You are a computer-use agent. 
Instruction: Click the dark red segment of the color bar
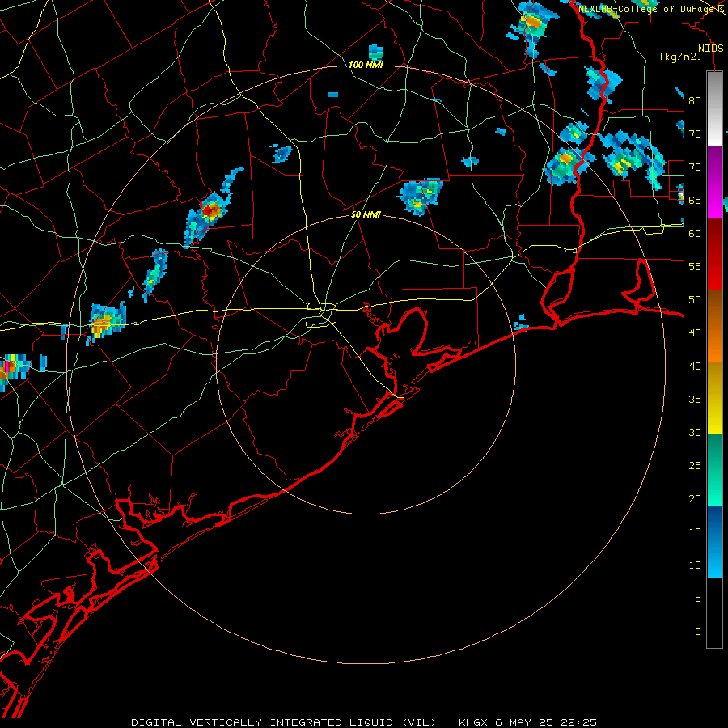pos(714,253)
